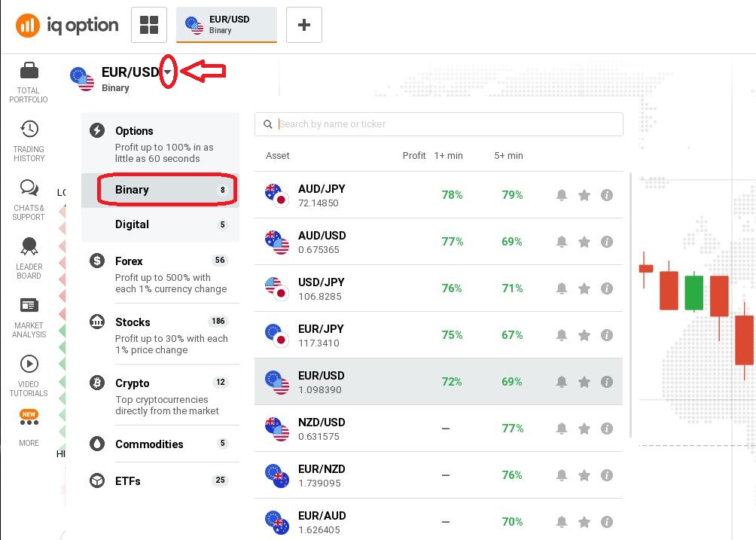Favorite EUR/USD with the star
This screenshot has height=540, width=756.
tap(584, 382)
